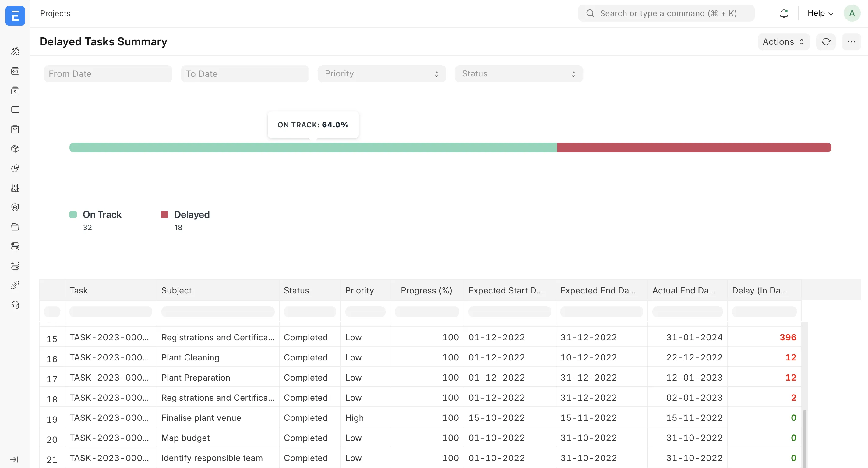Image resolution: width=868 pixels, height=468 pixels.
Task: Open the Actions dropdown
Action: [x=783, y=42]
